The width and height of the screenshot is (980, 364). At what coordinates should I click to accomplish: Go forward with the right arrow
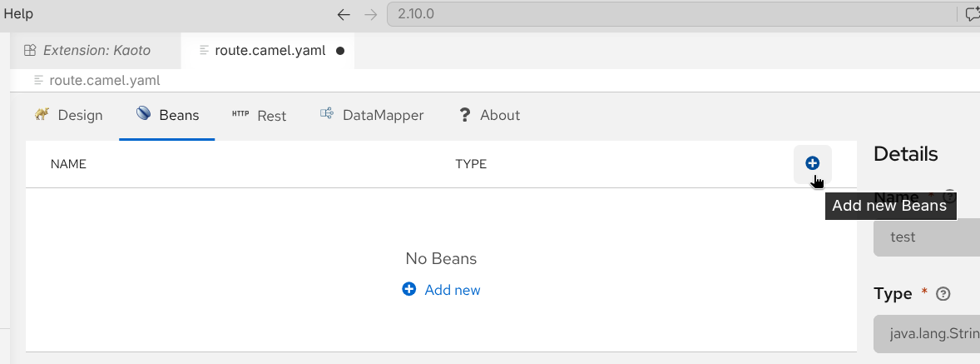tap(371, 14)
